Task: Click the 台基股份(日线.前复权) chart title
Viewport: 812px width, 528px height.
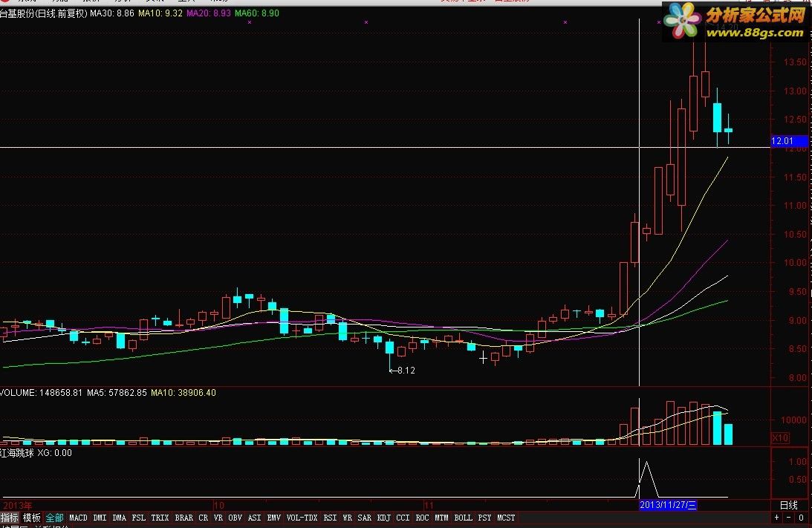Action: [44, 13]
